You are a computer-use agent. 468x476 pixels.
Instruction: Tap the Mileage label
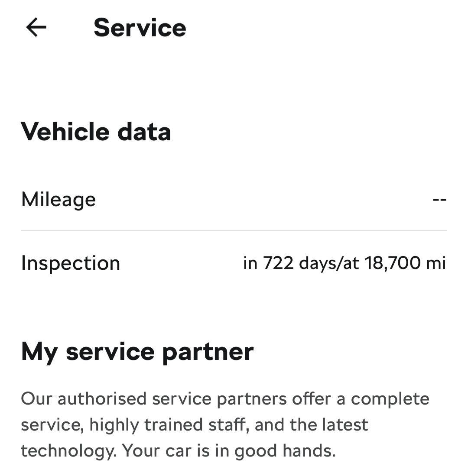[x=58, y=200]
